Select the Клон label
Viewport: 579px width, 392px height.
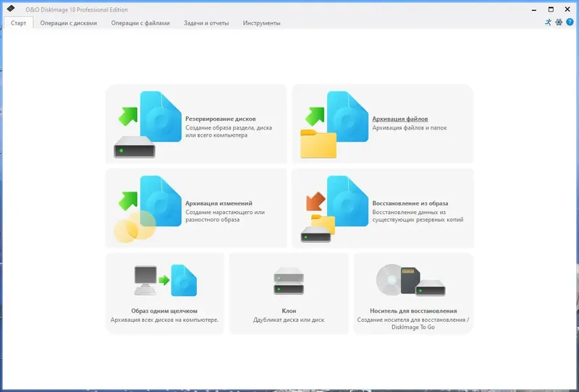tap(289, 311)
